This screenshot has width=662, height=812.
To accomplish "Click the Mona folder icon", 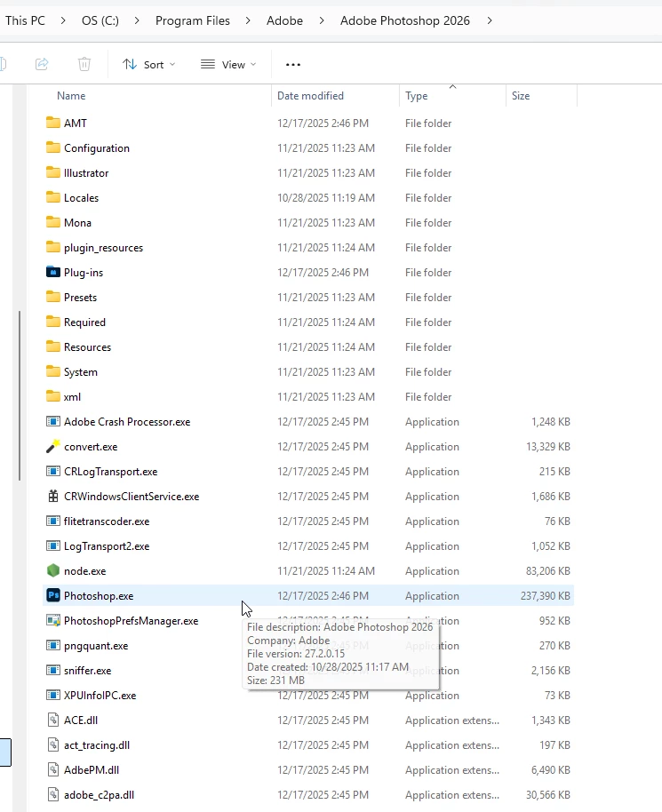I will 53,222.
